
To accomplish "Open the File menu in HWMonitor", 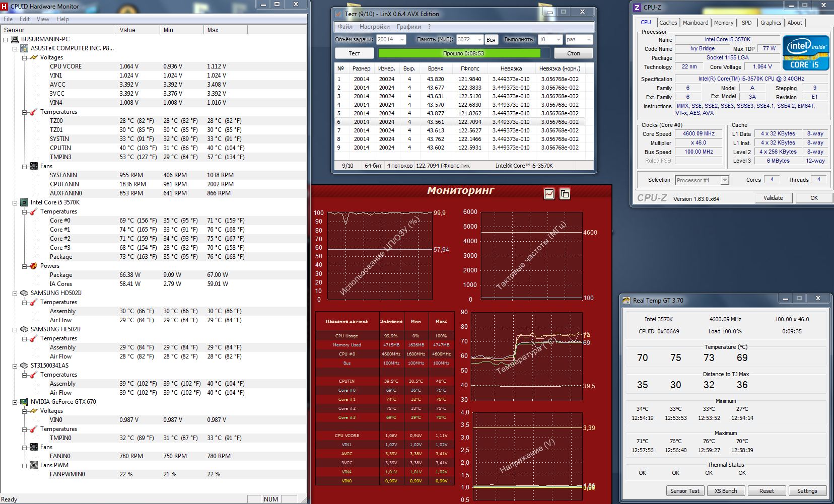I will tap(8, 19).
